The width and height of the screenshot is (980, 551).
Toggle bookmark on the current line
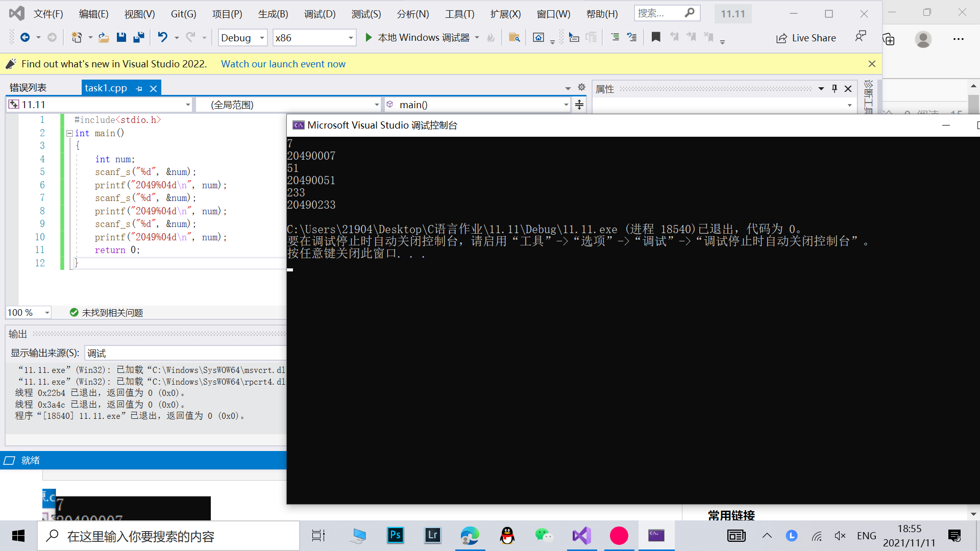pos(656,37)
